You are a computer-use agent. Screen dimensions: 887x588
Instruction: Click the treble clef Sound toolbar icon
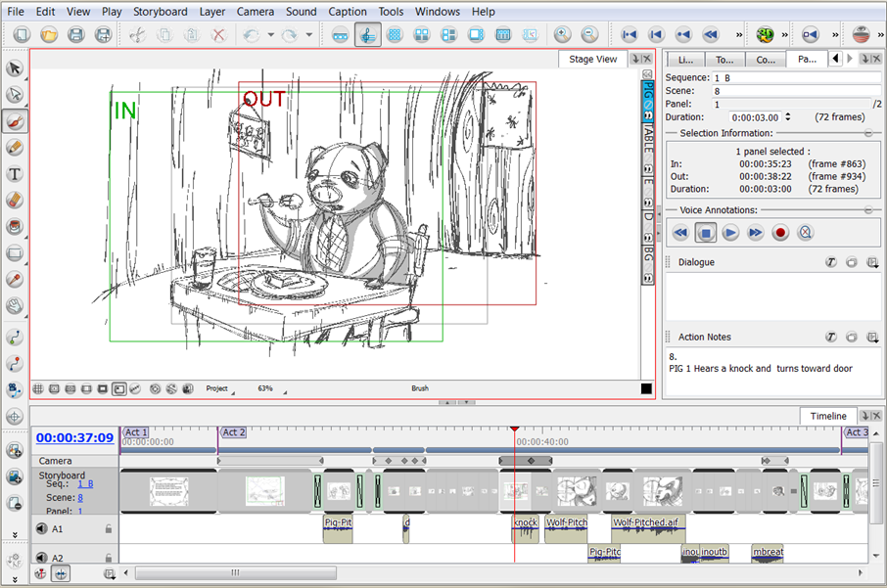(366, 34)
